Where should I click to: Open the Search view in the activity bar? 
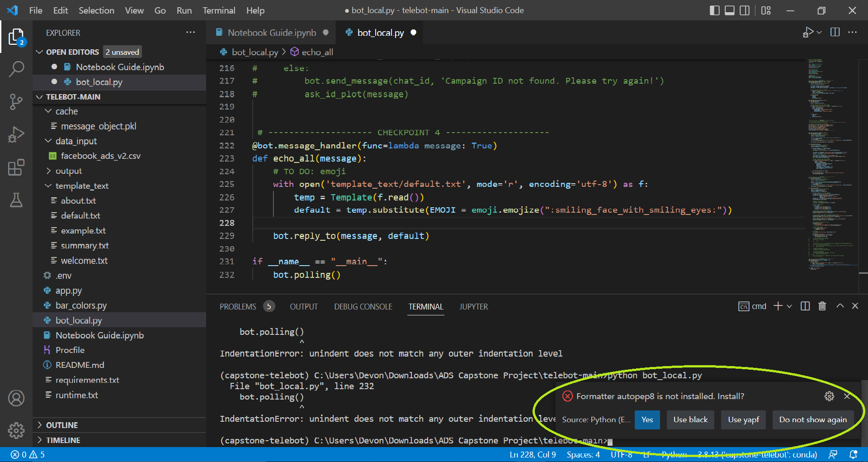pos(17,69)
